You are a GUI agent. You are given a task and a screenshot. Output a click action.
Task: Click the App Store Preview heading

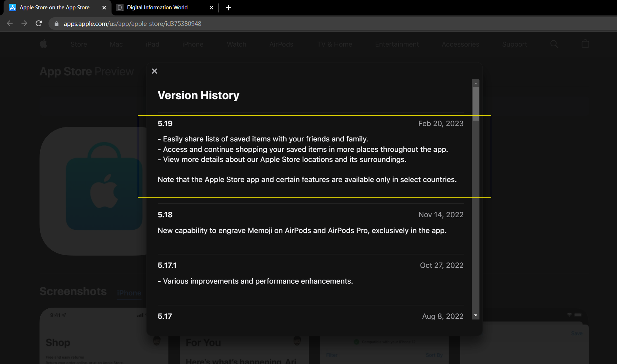(x=87, y=71)
